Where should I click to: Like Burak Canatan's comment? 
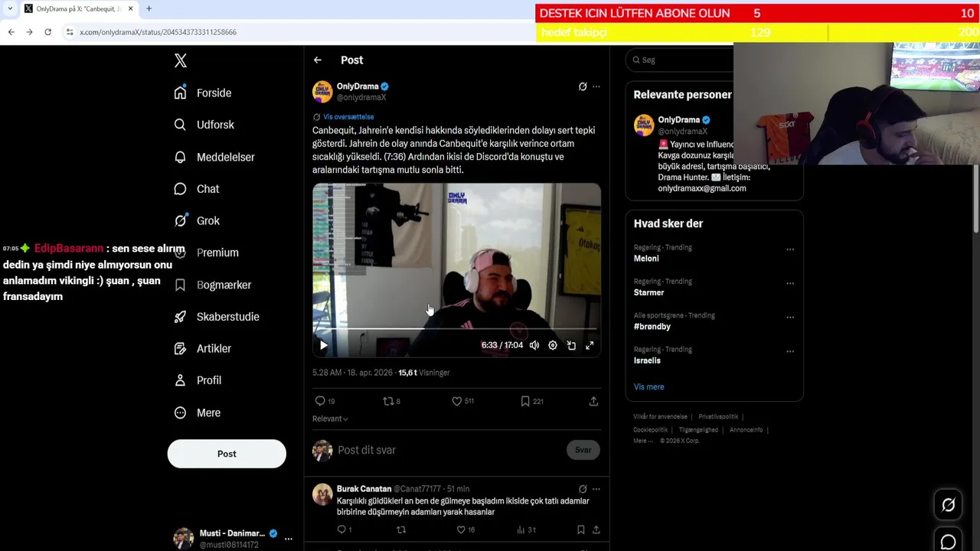tap(465, 530)
